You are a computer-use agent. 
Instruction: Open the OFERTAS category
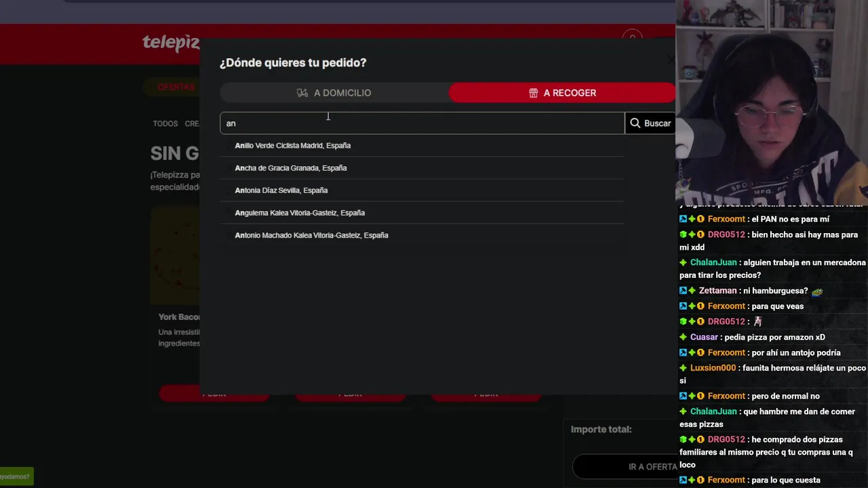pyautogui.click(x=176, y=87)
